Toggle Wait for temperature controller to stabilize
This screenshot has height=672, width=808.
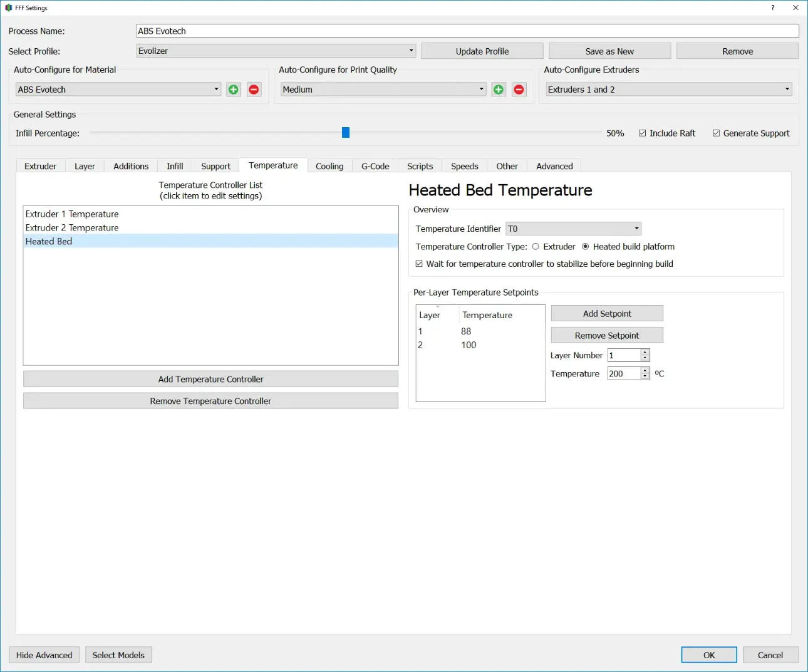pyautogui.click(x=419, y=264)
